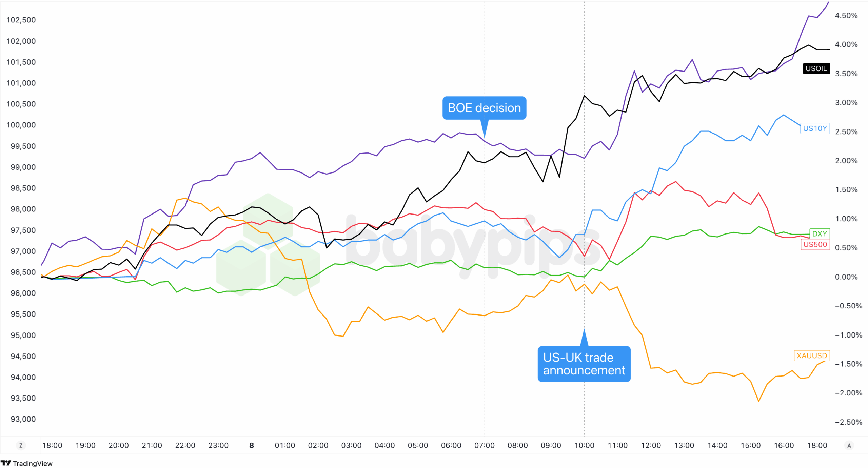Click the 03:00 time axis label
This screenshot has height=468, width=868.
351,445
